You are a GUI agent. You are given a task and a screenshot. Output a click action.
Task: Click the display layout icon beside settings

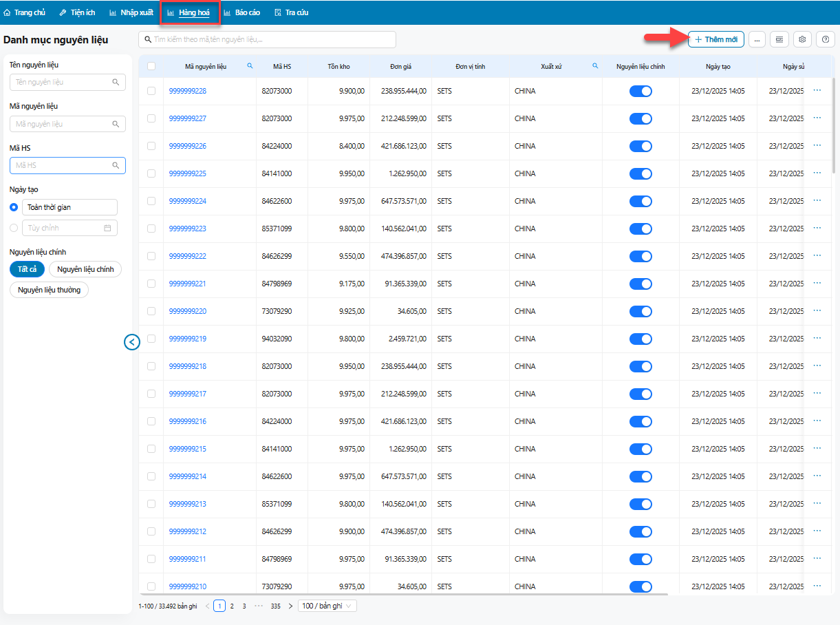[x=779, y=40]
